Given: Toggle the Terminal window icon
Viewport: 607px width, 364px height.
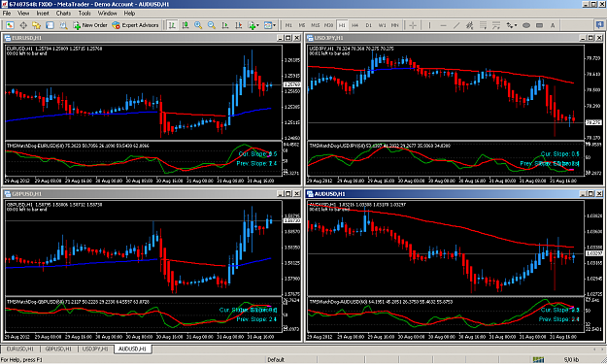Looking at the screenshot, I should click(50, 25).
